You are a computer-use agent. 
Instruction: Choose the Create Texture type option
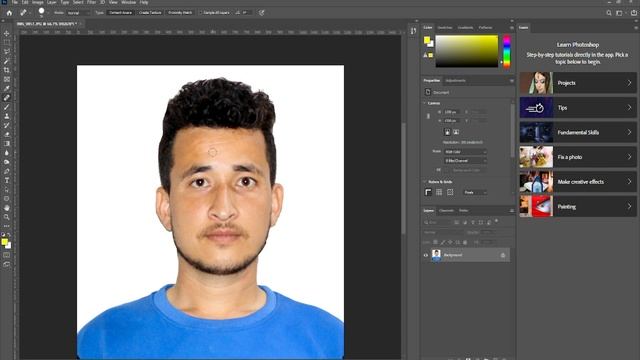click(150, 13)
